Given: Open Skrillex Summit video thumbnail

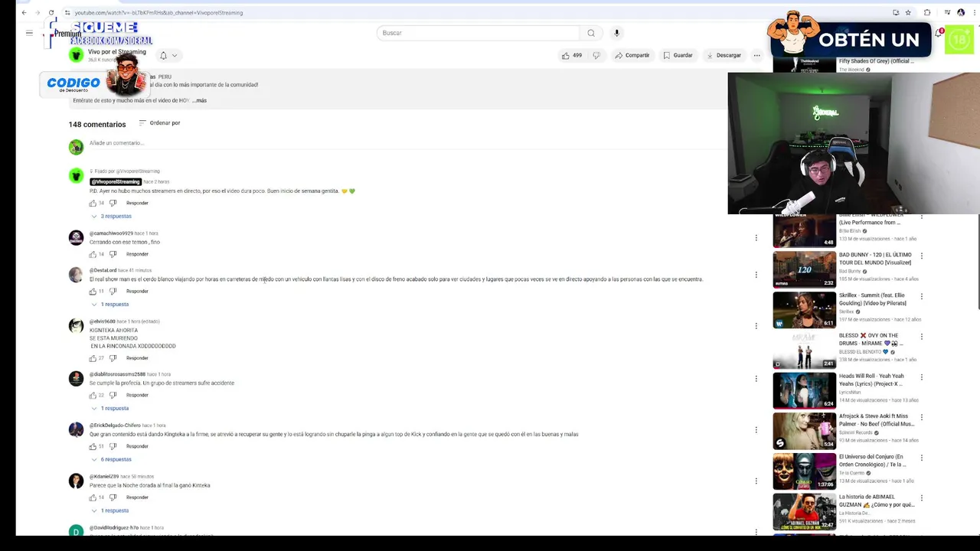Looking at the screenshot, I should tap(804, 309).
